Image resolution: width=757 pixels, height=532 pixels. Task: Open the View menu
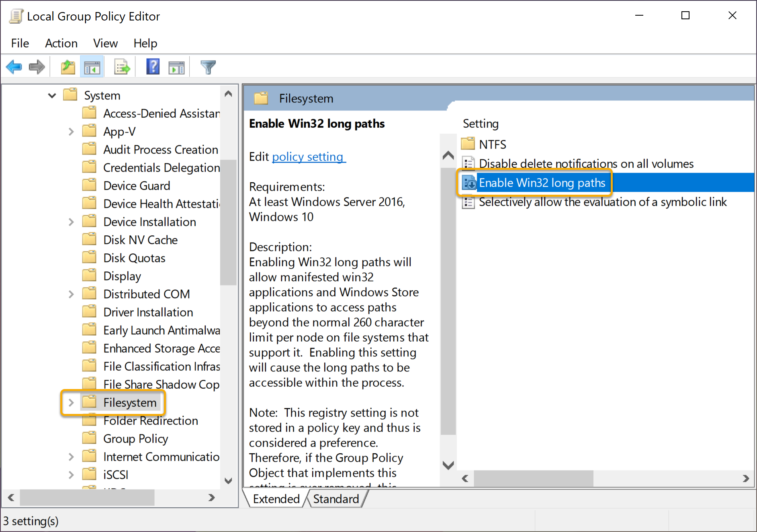point(105,43)
